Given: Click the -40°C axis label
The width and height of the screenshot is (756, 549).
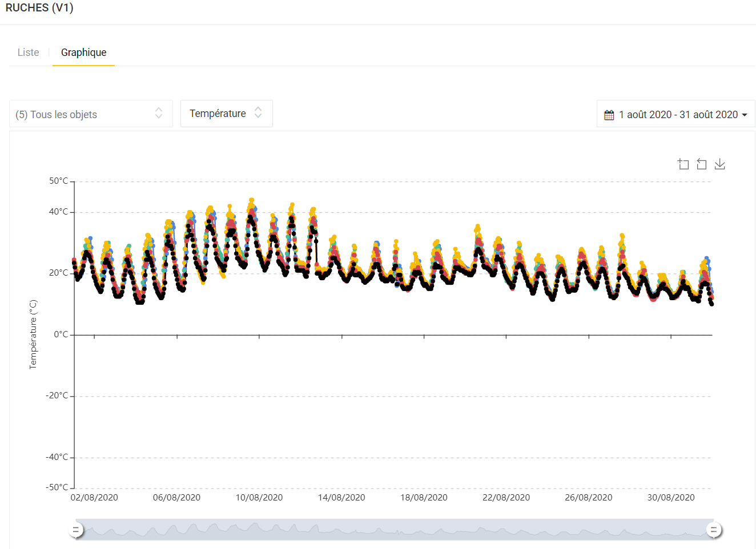Looking at the screenshot, I should [57, 457].
